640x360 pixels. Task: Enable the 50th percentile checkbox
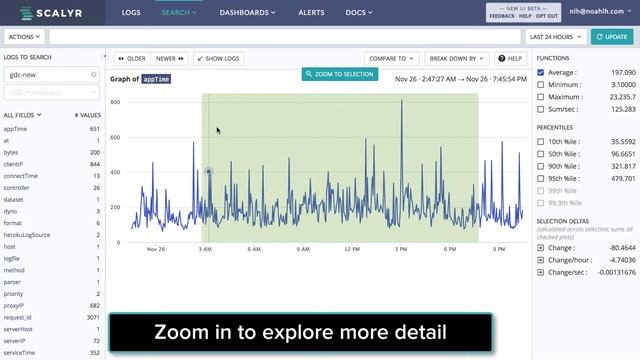(x=540, y=154)
